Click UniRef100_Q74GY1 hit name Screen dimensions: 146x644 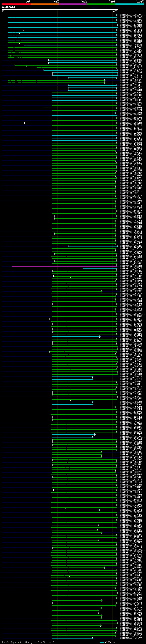coord(131,596)
